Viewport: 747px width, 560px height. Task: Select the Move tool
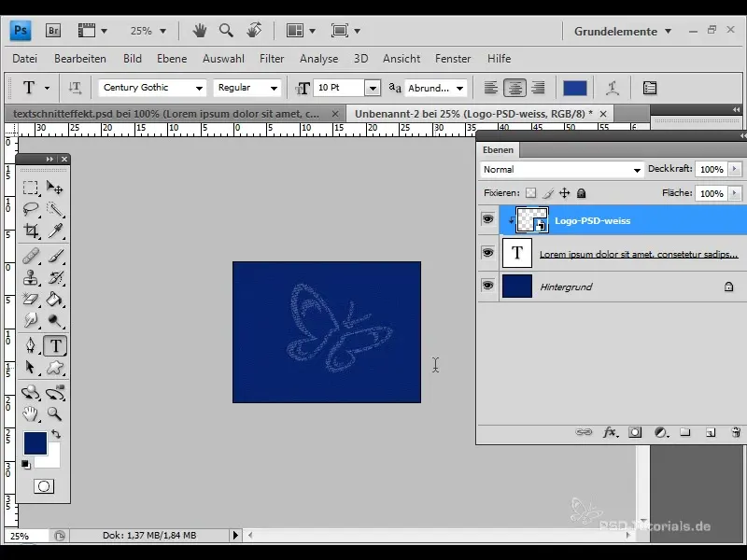tap(55, 188)
